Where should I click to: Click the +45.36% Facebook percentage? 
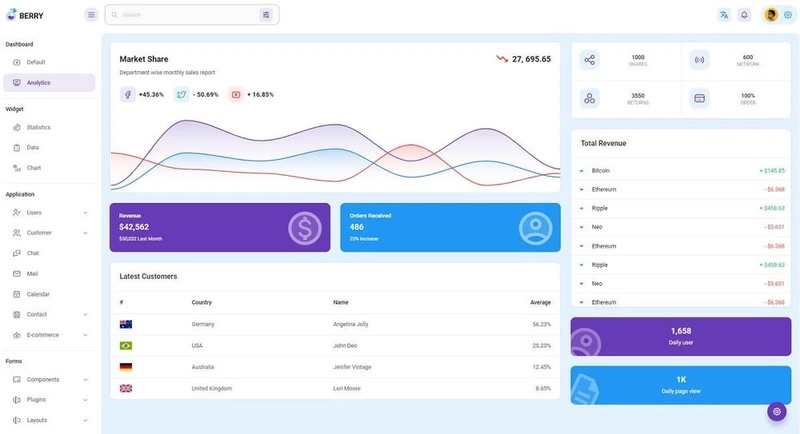click(x=151, y=95)
